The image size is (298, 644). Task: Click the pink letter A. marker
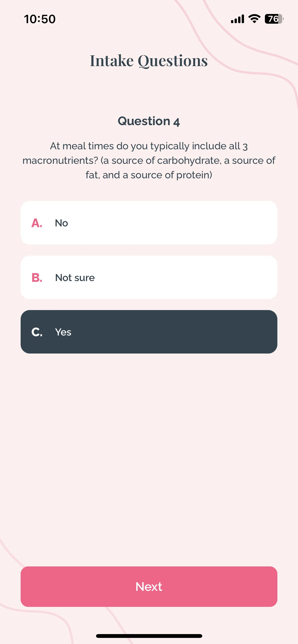(x=37, y=223)
